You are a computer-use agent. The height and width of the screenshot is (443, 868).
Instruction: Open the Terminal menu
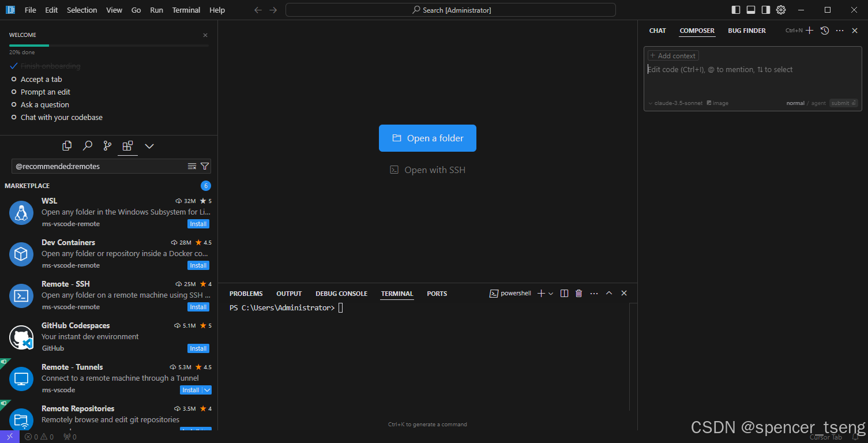pyautogui.click(x=186, y=10)
